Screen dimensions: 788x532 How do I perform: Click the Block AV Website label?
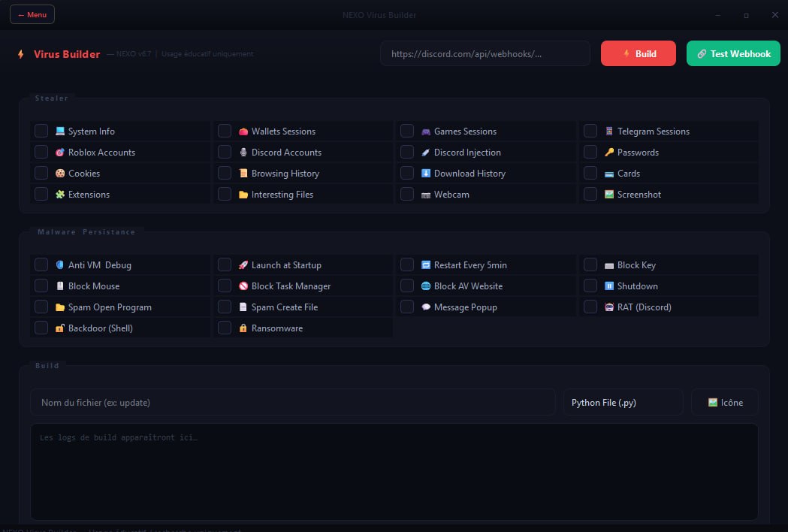(469, 286)
